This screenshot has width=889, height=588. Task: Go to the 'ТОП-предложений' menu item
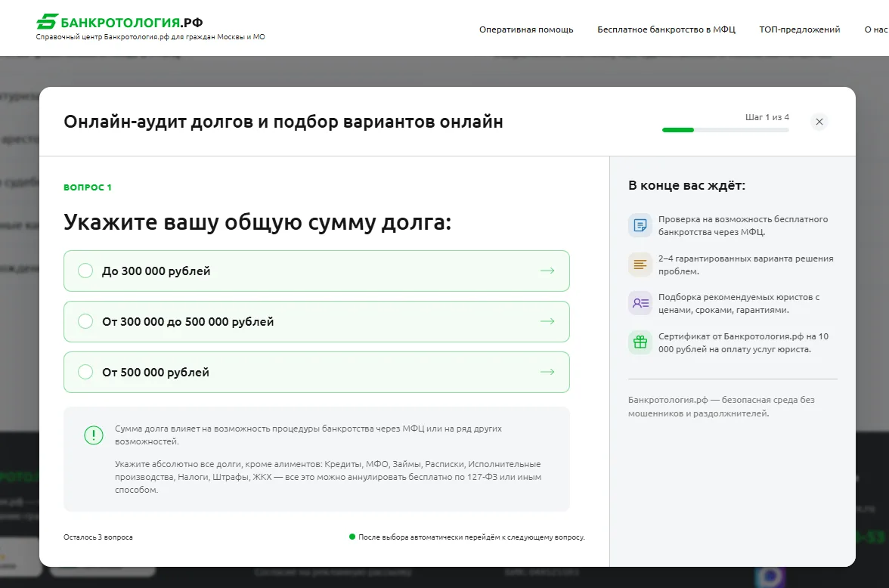point(800,29)
